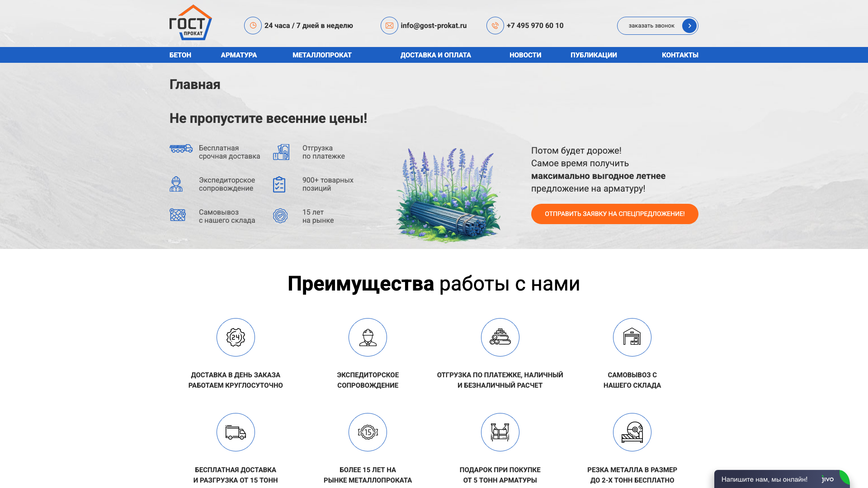Click БЕСПЛАТНАЯ ДОСТАВКА И РАЗГРУЗКА caption
Image resolution: width=868 pixels, height=488 pixels.
(236, 475)
